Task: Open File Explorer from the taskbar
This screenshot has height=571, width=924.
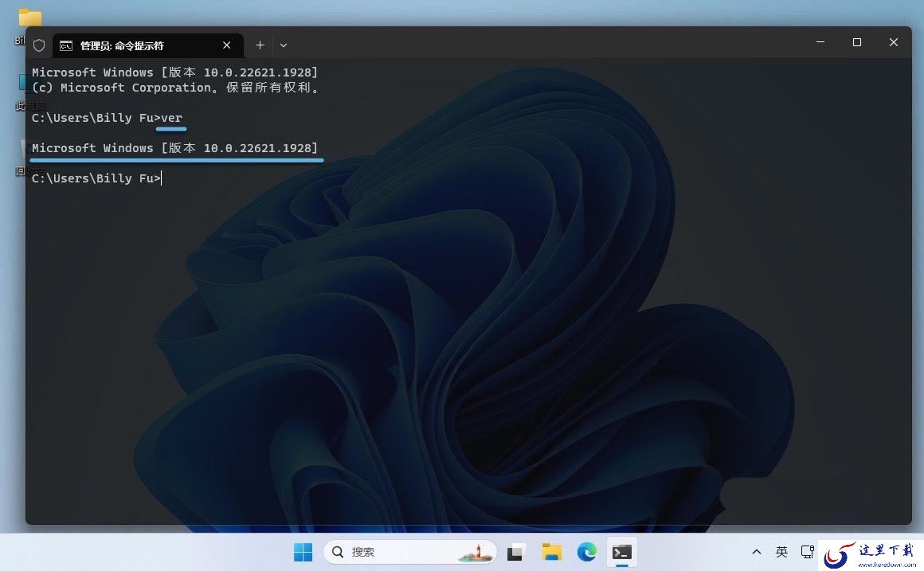Action: (551, 552)
